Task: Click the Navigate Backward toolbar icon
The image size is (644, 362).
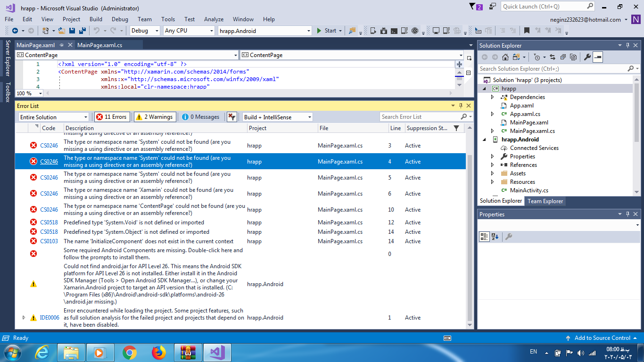Action: click(x=15, y=31)
